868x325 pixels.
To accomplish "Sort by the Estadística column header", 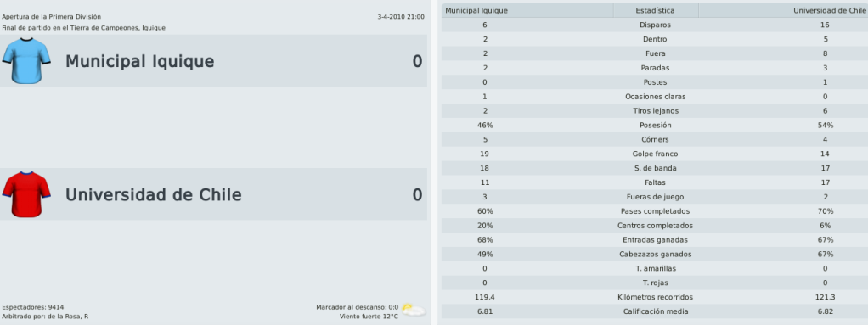I will [x=656, y=10].
